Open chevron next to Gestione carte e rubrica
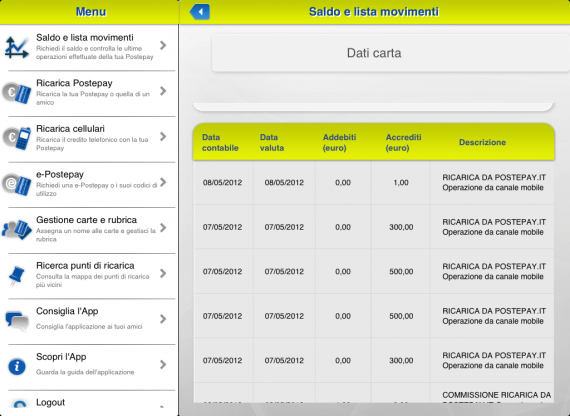570x416 pixels. coord(163,228)
